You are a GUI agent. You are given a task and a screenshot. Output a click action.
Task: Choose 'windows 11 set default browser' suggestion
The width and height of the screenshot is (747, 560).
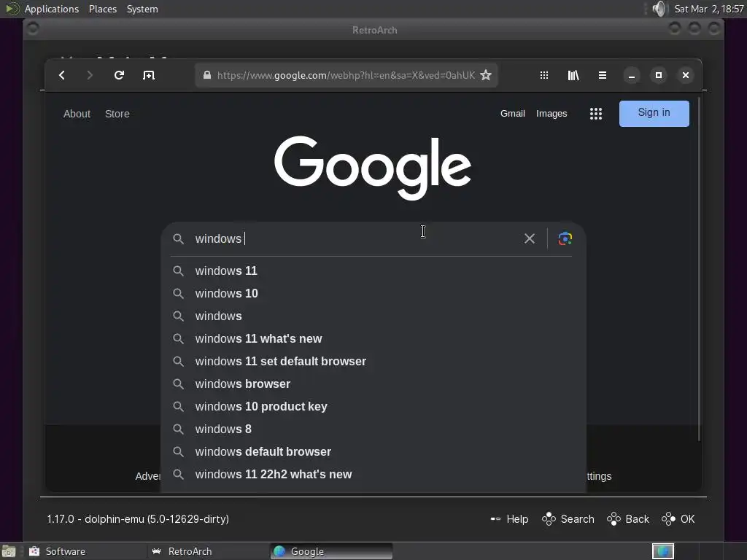coord(373,362)
